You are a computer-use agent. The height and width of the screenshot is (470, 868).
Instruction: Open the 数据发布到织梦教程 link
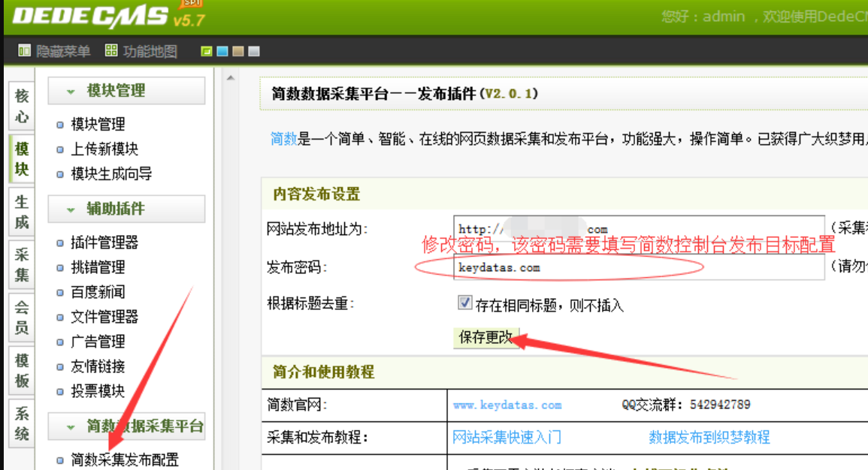(709, 438)
